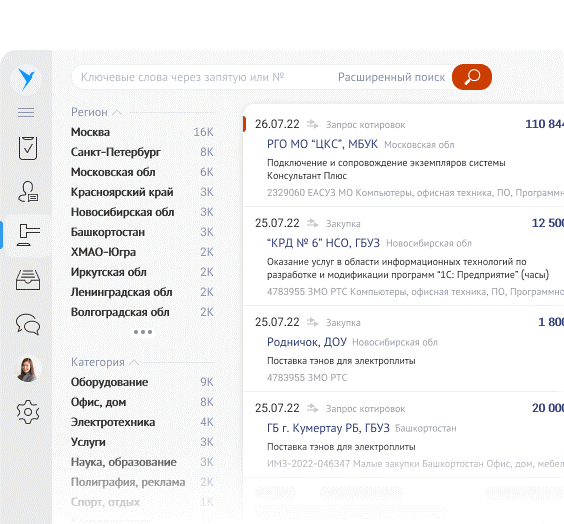Click the blue bird logo icon
This screenshot has width=564, height=524.
pyautogui.click(x=26, y=79)
